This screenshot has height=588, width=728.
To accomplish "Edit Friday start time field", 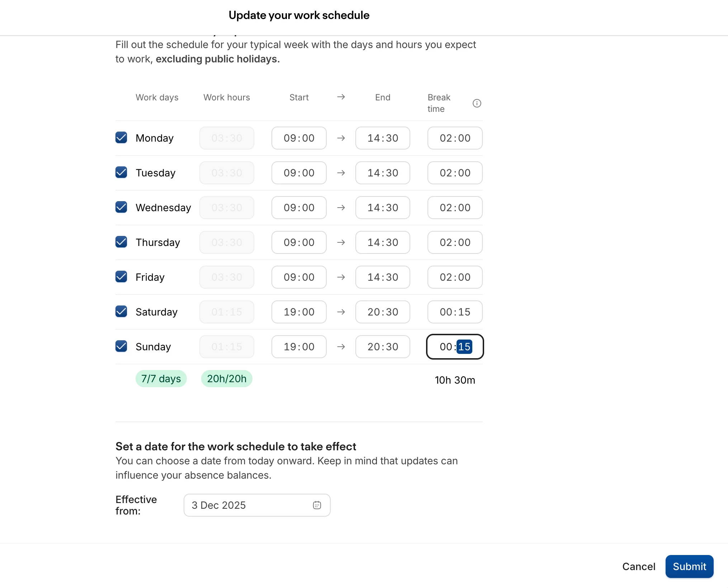I will coord(299,277).
